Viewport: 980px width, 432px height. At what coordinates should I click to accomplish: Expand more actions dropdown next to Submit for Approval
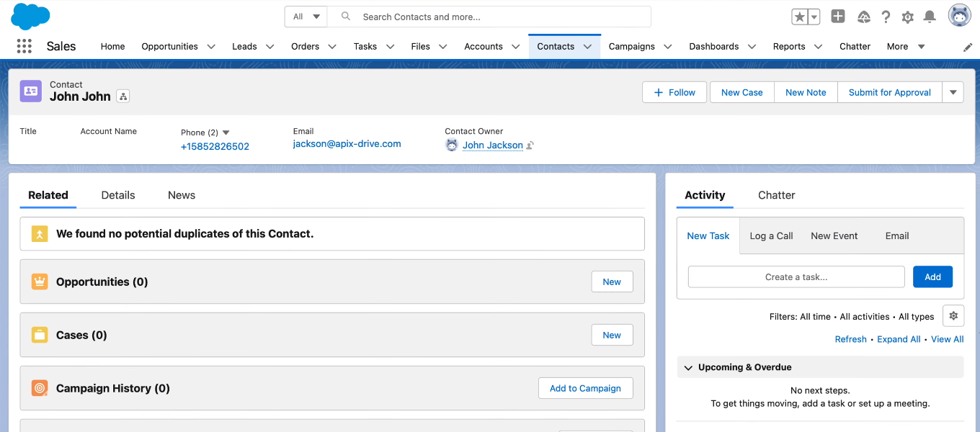tap(953, 92)
